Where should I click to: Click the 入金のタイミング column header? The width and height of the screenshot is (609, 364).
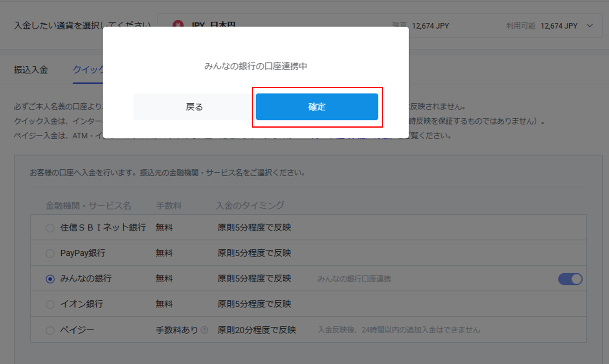(x=250, y=206)
